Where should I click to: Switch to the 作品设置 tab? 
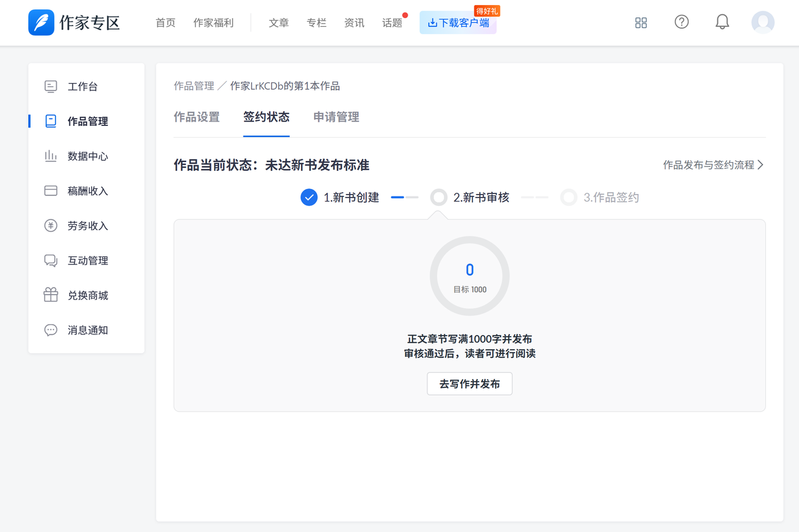[x=197, y=117]
